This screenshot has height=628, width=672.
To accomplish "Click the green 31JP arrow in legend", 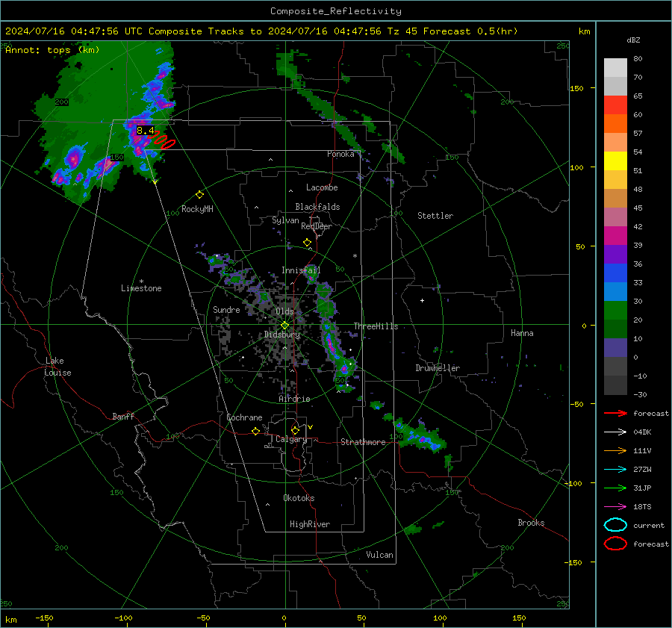I will (615, 488).
